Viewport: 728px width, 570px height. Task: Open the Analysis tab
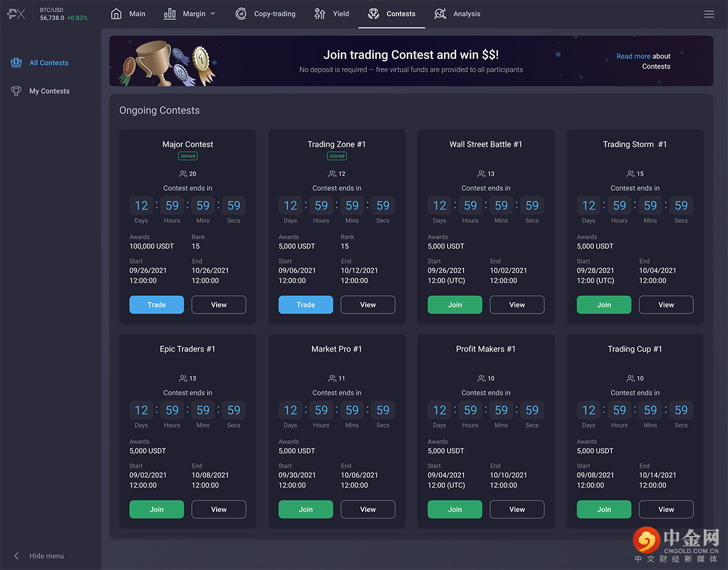tap(457, 14)
